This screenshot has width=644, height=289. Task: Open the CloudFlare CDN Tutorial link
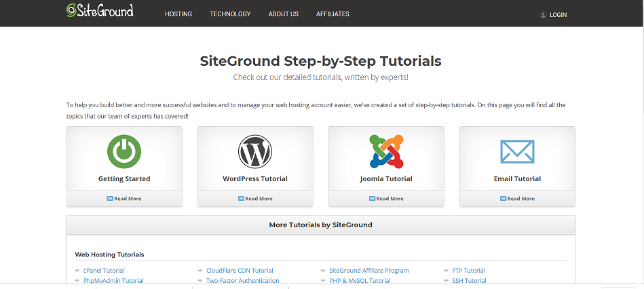240,271
